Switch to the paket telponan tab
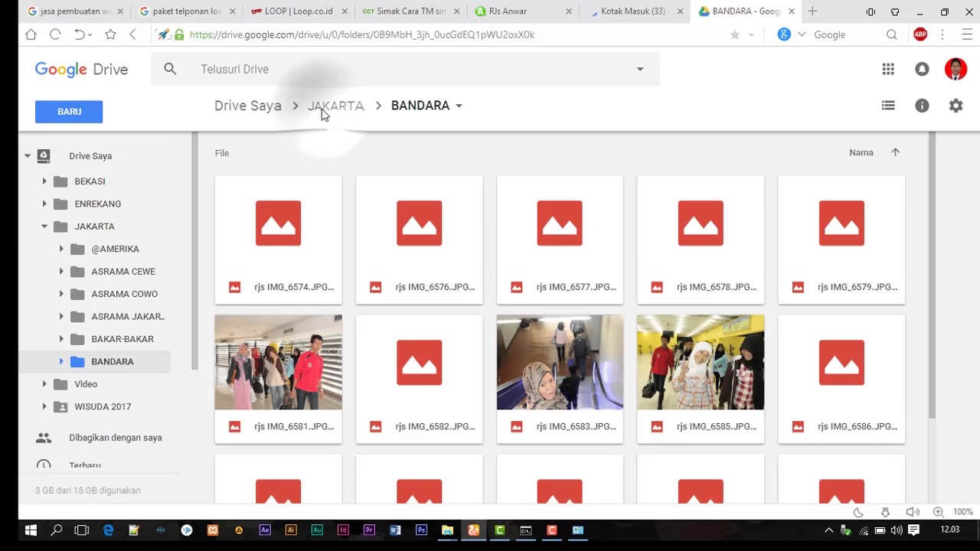This screenshot has width=980, height=551. (x=186, y=11)
